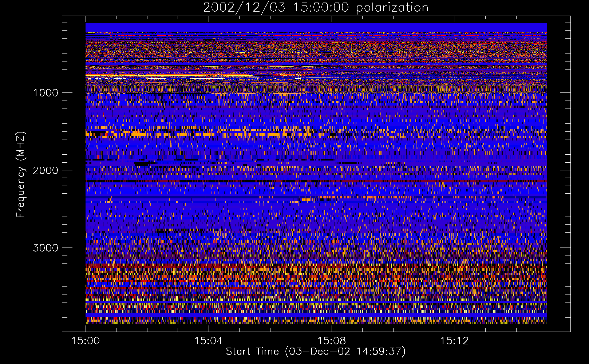Click the '15:12' time tick label
This screenshot has width=589, height=364.
454,341
